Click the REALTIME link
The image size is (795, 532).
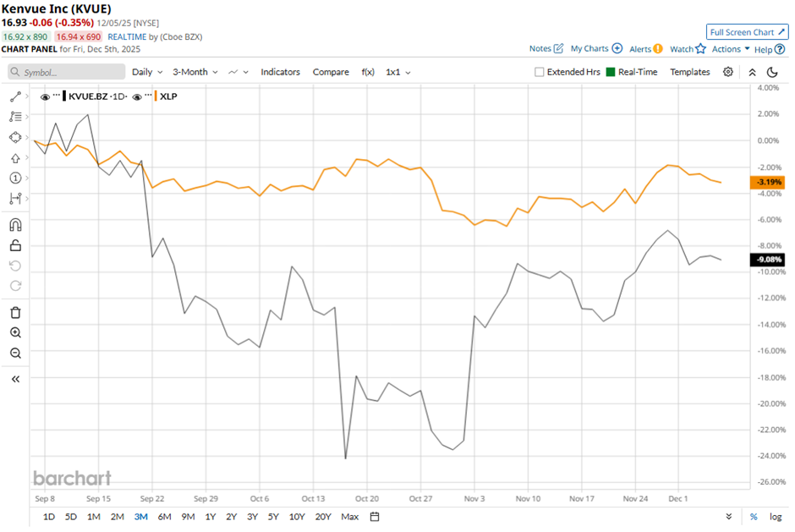(x=127, y=36)
